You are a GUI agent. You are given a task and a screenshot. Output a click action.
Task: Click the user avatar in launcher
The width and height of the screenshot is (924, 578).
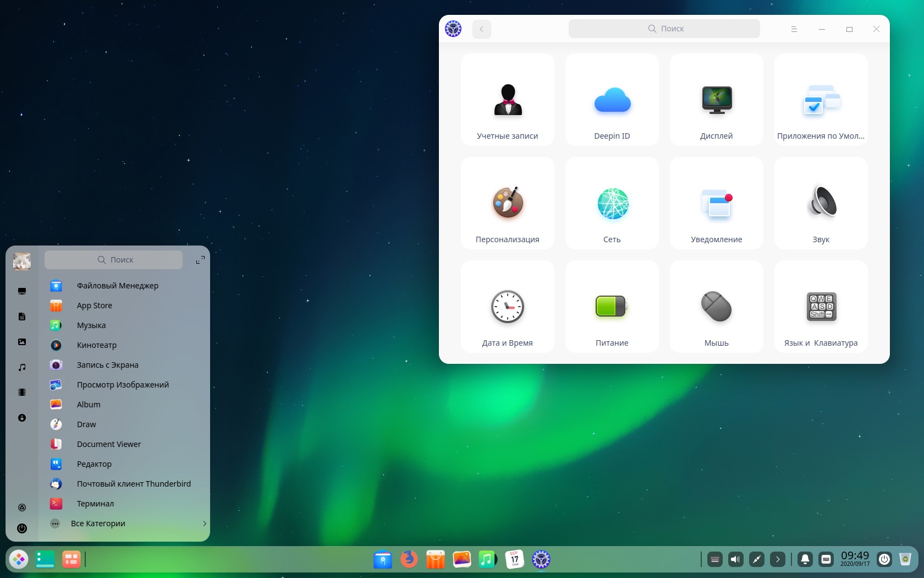[x=22, y=261]
